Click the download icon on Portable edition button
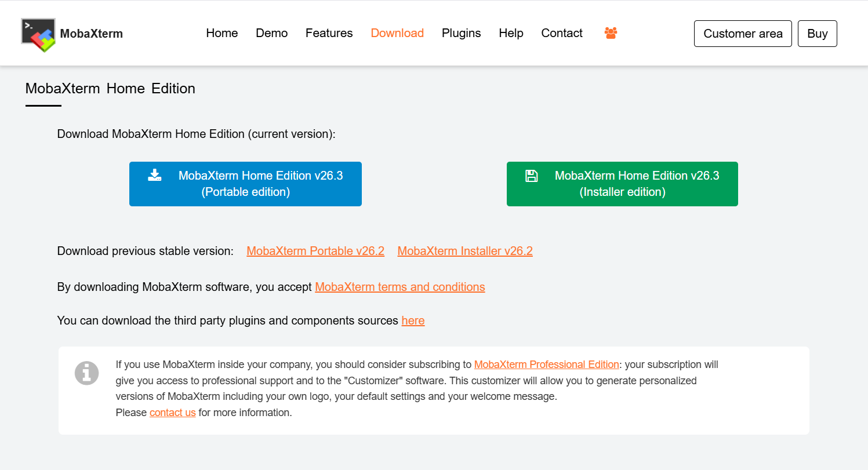The image size is (868, 470). point(155,175)
